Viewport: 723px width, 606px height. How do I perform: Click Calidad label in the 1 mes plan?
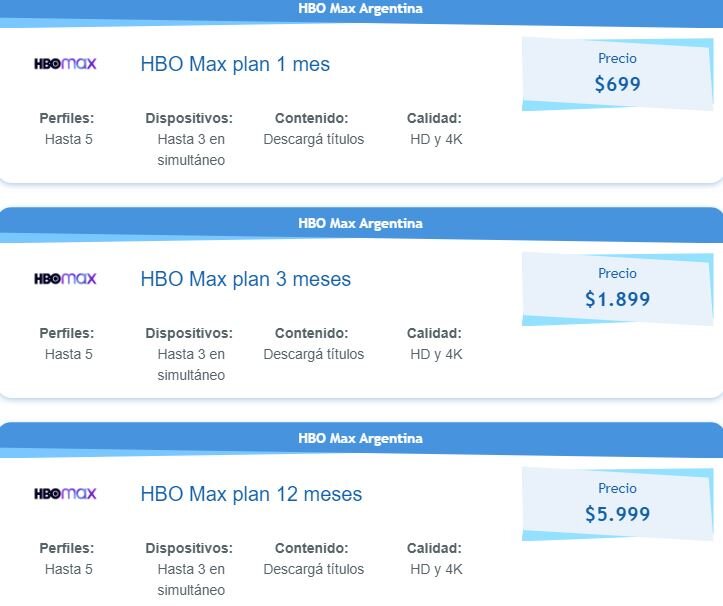(434, 118)
